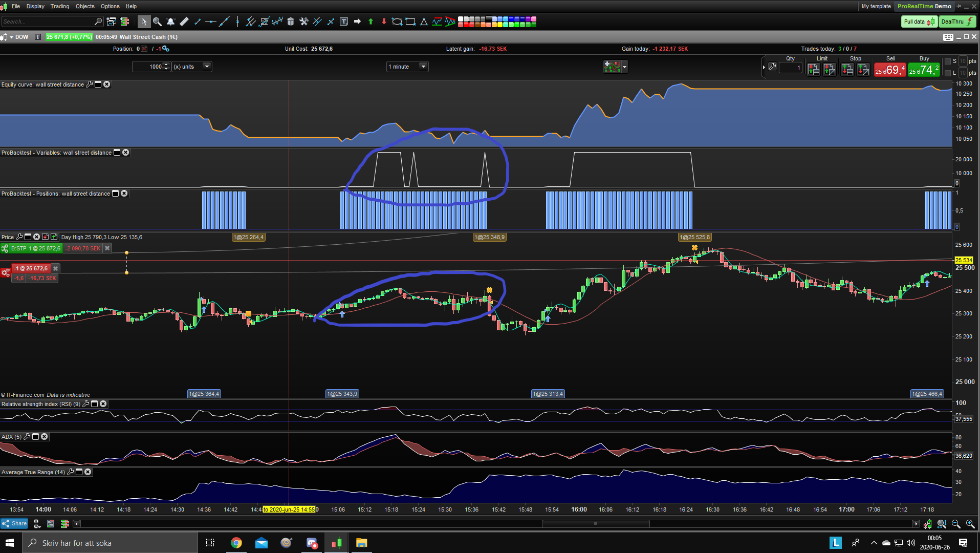Close the ProBacktest Positions panel
The width and height of the screenshot is (980, 553).
click(124, 194)
